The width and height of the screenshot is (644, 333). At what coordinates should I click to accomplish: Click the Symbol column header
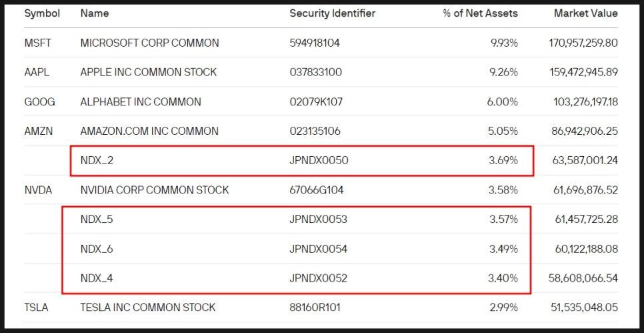(42, 13)
